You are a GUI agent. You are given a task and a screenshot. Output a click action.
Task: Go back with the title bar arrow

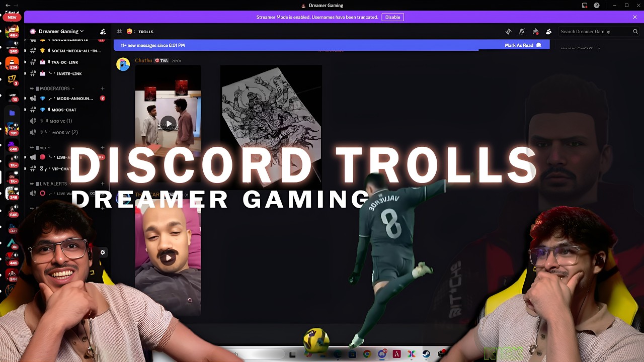pos(8,6)
